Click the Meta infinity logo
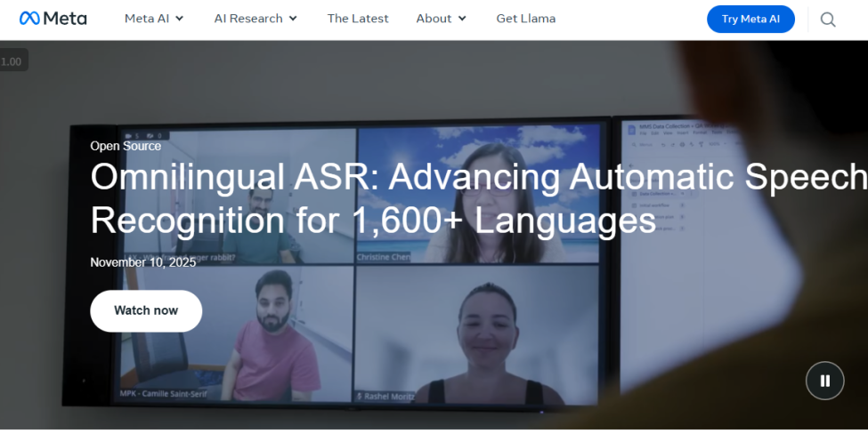Viewport: 868px width, 434px height. tap(29, 19)
